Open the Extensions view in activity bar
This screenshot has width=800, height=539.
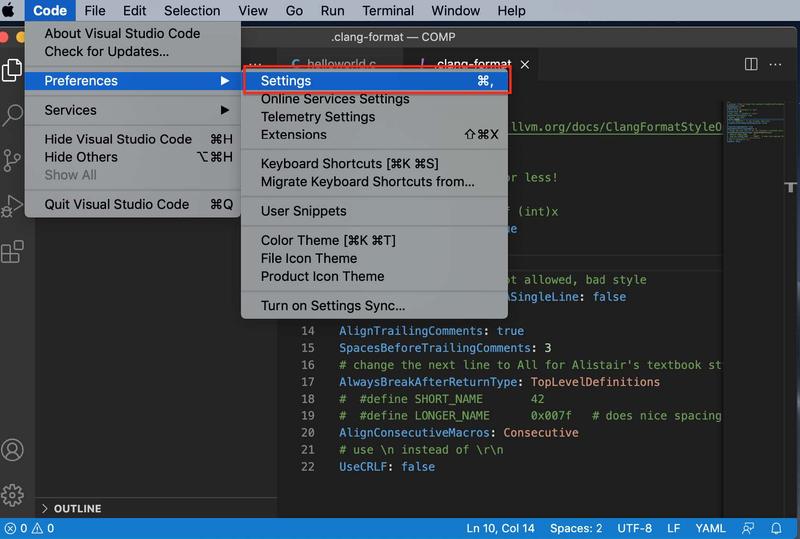click(x=12, y=252)
